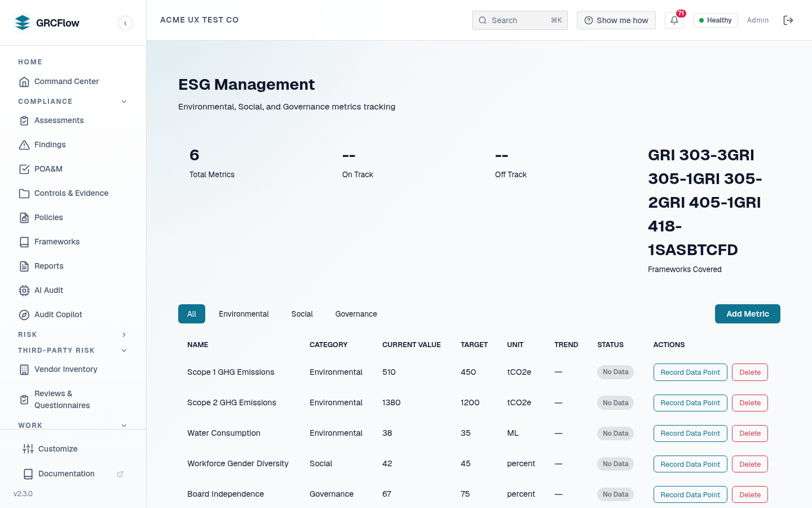Collapse the WORK section chevron
The image size is (812, 508).
[x=124, y=426]
